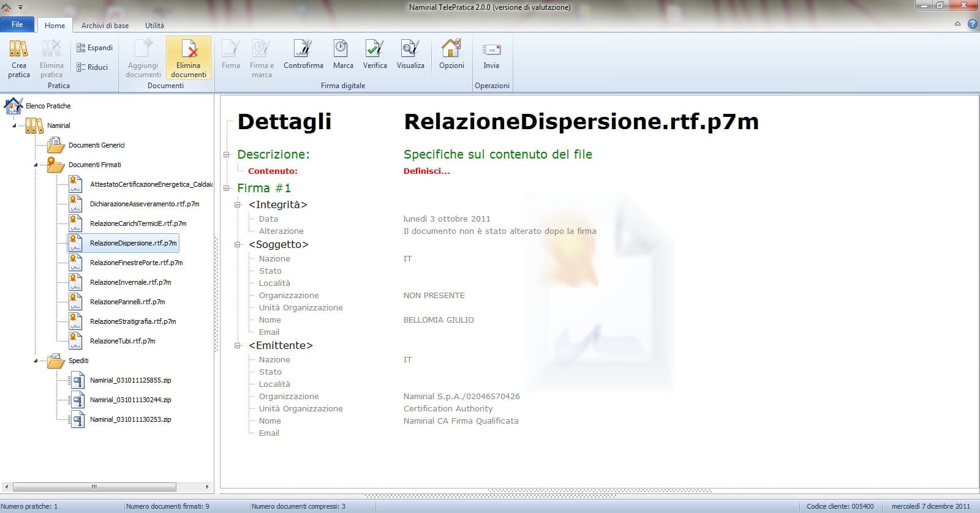Collapse the Descrizione section

227,155
